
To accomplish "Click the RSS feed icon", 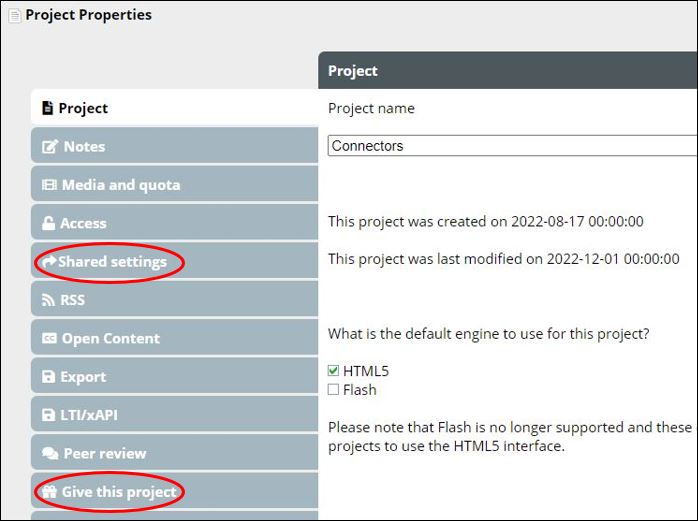I will [48, 300].
